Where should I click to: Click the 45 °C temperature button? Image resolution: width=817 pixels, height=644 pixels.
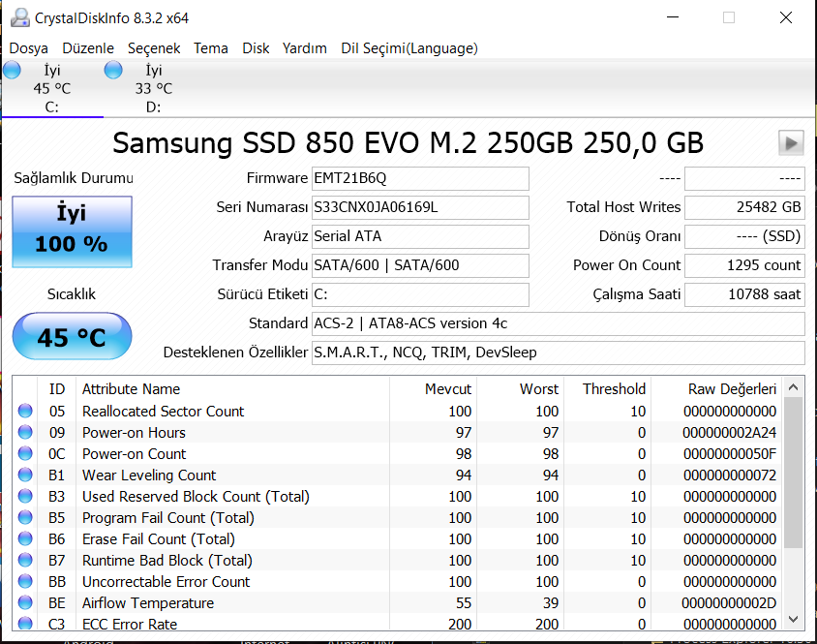tap(72, 336)
